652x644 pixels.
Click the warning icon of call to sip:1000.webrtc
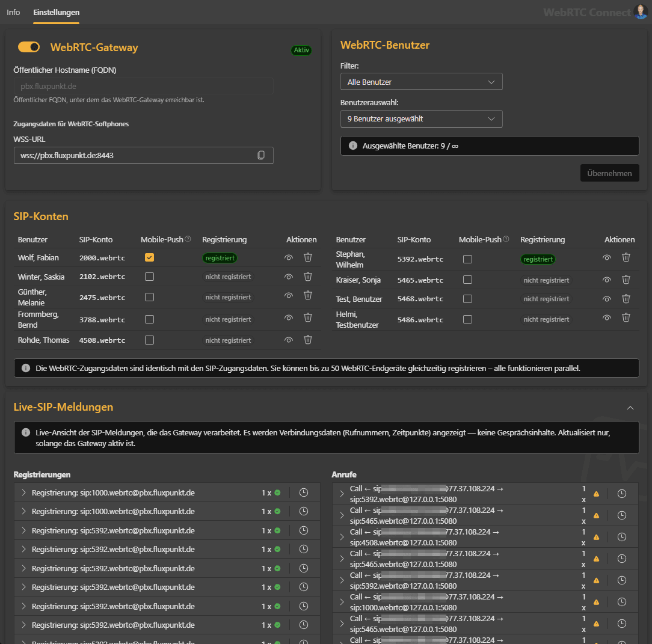coord(596,602)
